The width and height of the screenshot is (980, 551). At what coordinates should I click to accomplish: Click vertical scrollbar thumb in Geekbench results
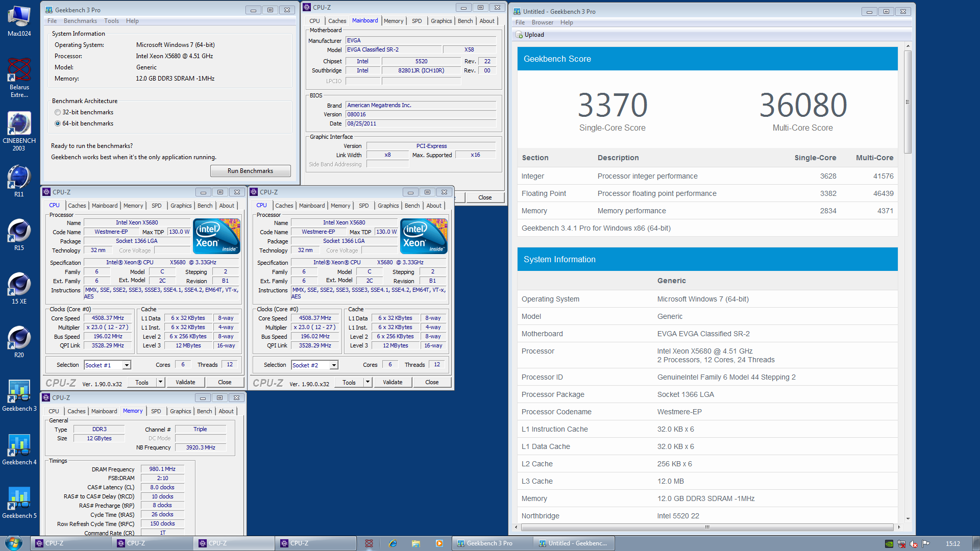[x=908, y=102]
